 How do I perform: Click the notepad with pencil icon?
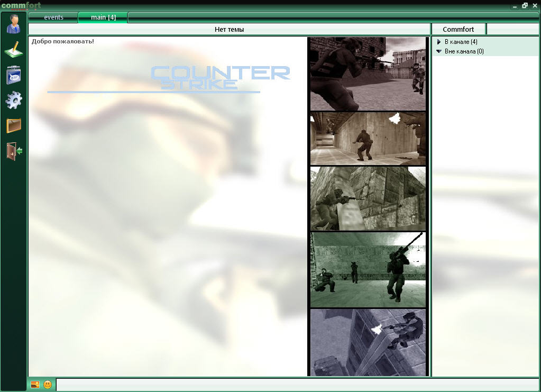click(x=14, y=49)
